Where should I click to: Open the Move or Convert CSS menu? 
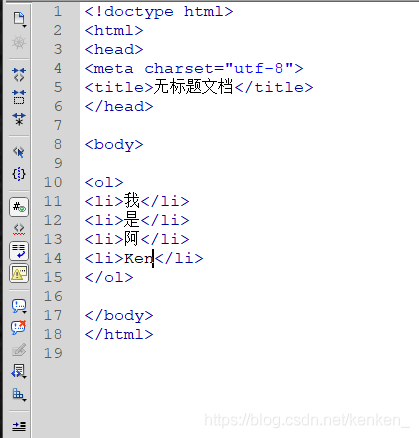point(19,394)
